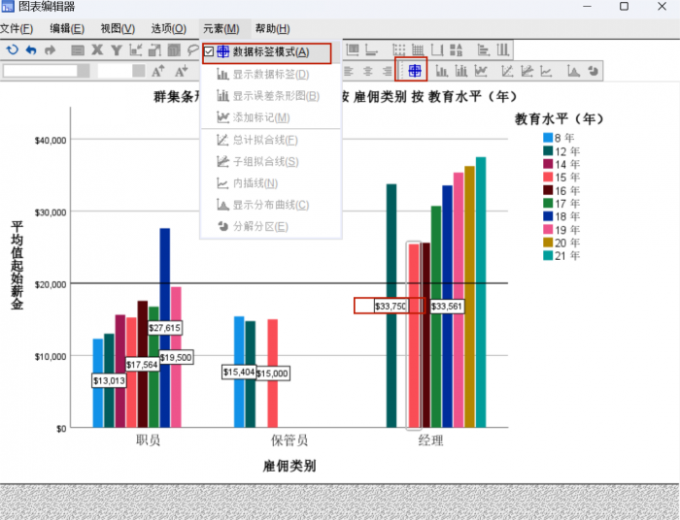Select the $13,013 data label
Screen dimensions: 680x520
pos(109,381)
